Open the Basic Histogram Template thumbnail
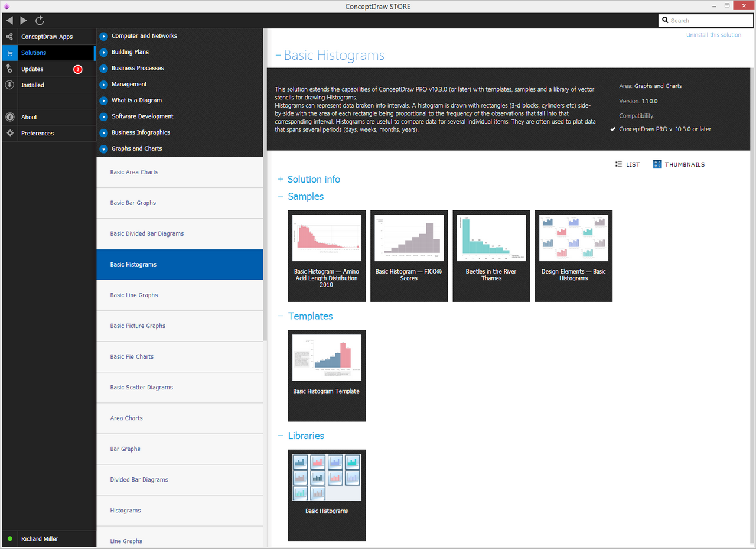 click(327, 376)
